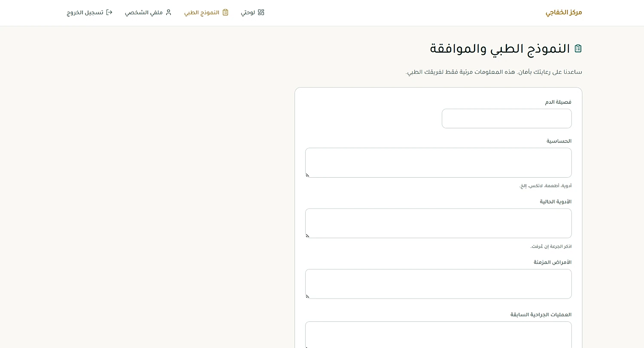
Task: Click the العمليات الجراحية السابقة label
Action: pos(541,315)
